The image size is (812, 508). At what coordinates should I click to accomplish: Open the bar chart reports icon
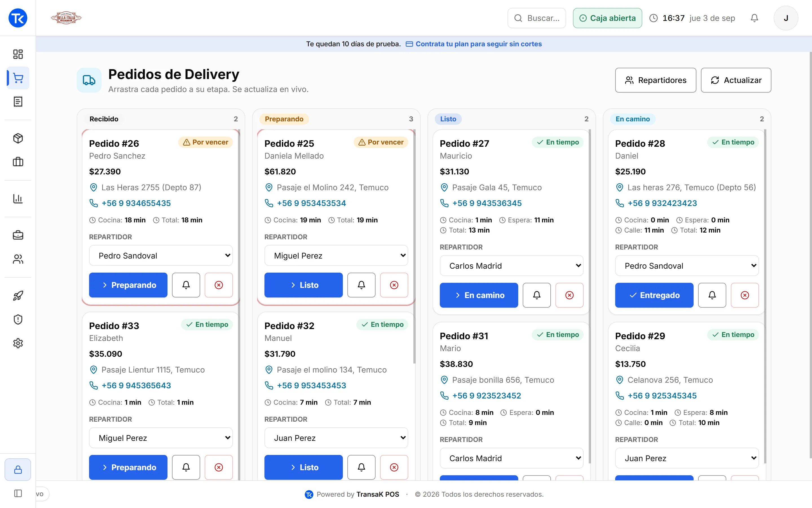click(18, 199)
